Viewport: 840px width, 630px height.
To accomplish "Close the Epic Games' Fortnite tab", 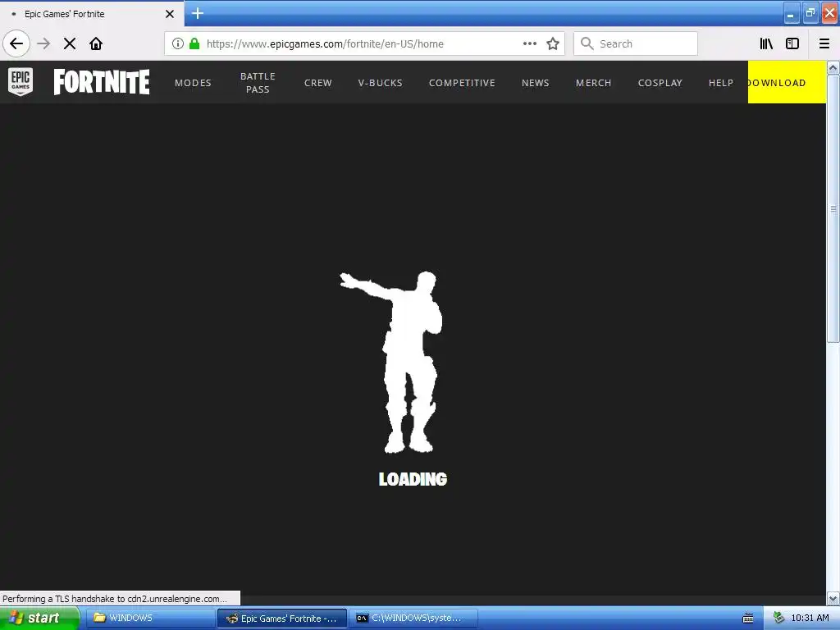I will (170, 14).
